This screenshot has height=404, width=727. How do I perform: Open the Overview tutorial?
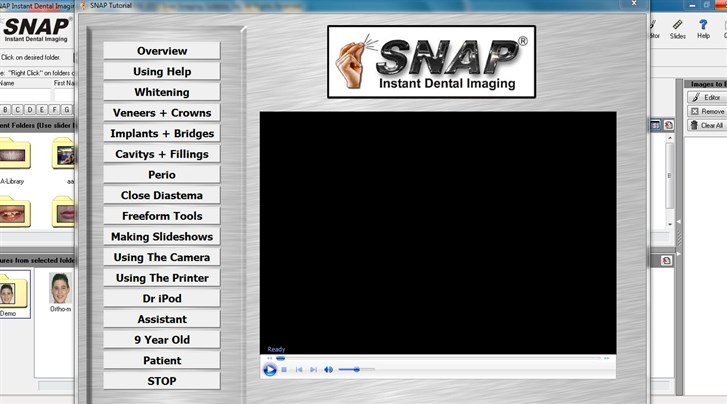162,51
